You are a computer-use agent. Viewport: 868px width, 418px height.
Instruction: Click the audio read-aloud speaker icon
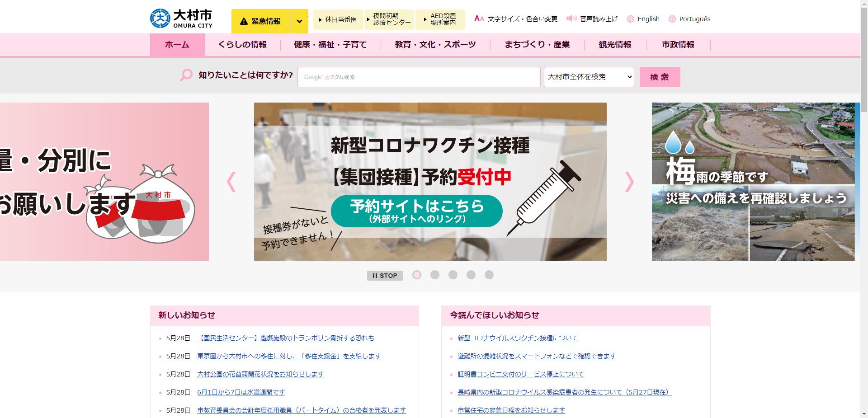[x=571, y=19]
